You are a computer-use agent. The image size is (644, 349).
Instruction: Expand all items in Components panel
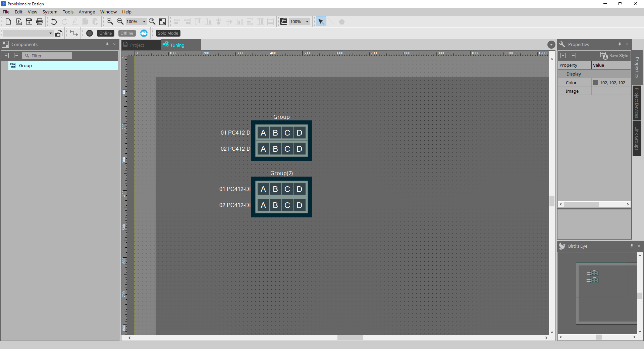click(6, 56)
